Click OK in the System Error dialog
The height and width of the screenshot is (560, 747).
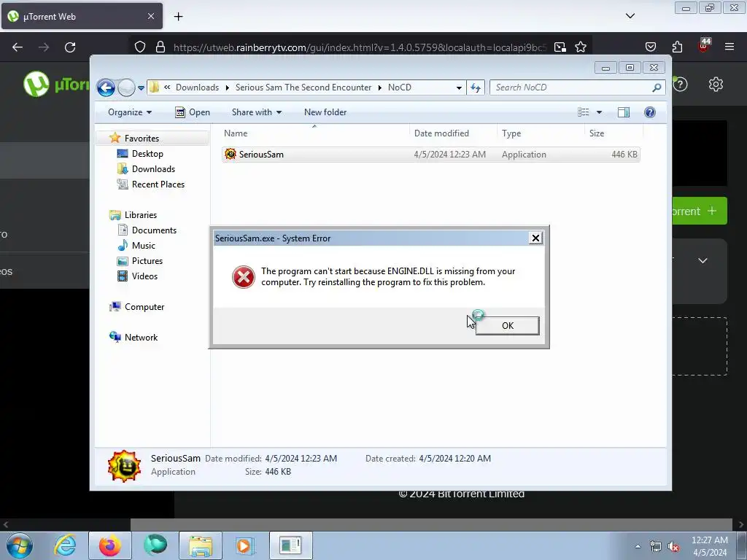pos(508,326)
